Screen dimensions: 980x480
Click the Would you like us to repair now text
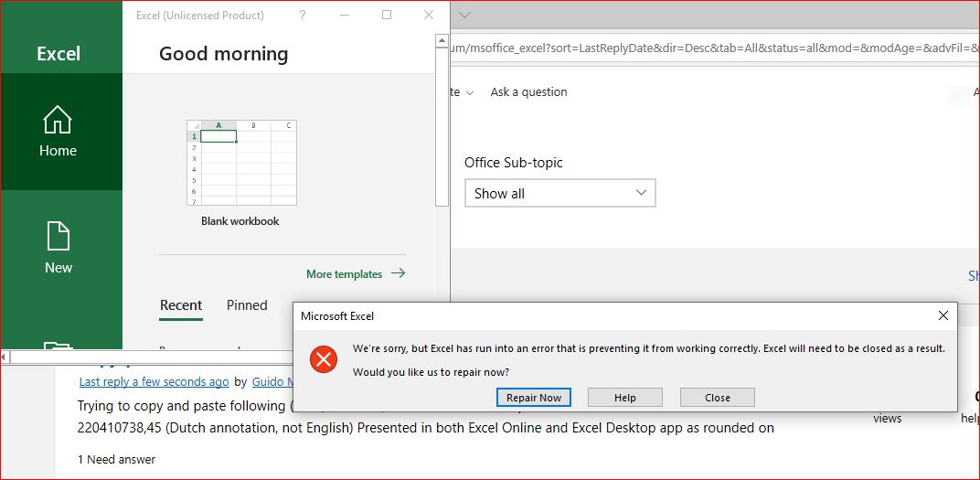pyautogui.click(x=431, y=372)
